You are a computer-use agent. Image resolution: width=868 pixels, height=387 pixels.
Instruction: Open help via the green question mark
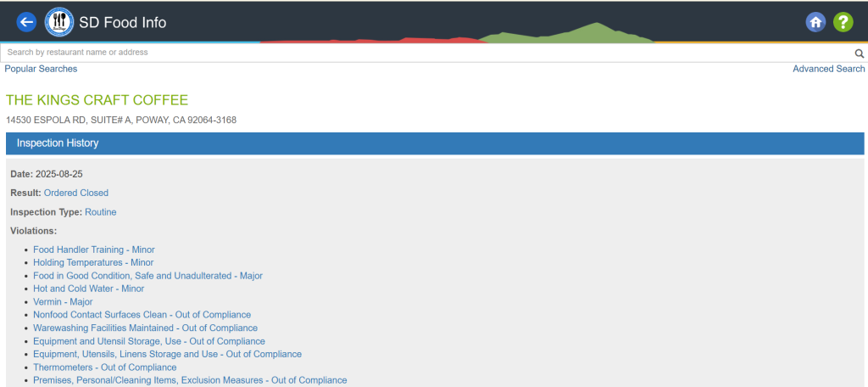click(843, 22)
